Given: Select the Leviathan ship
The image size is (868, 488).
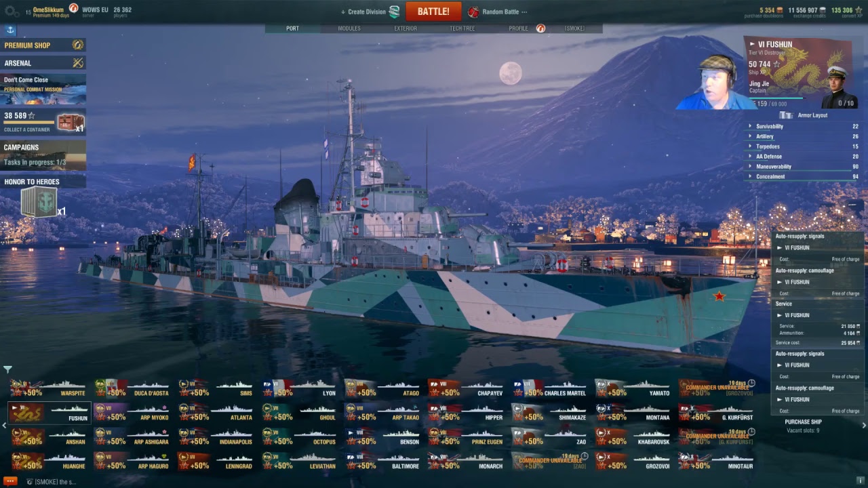Looking at the screenshot, I should [298, 462].
